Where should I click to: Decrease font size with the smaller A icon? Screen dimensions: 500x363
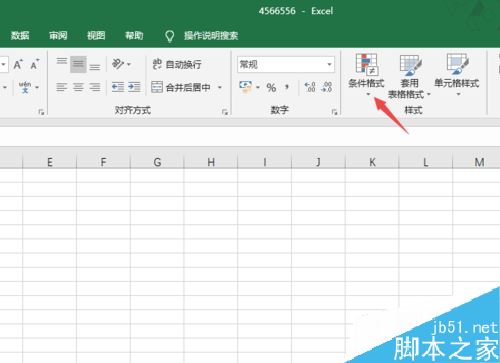coord(35,64)
